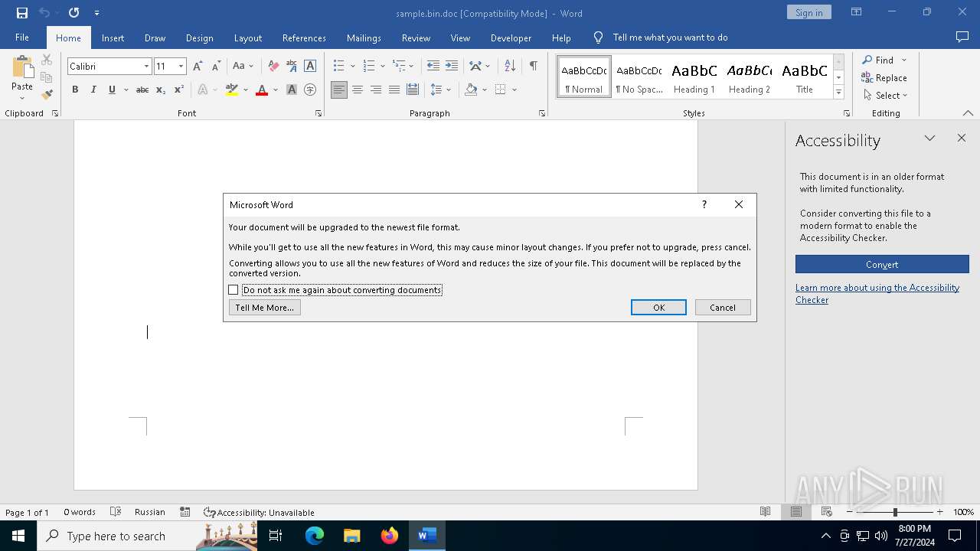This screenshot has width=980, height=551.
Task: Click the zoom slider handle in status bar
Action: click(x=895, y=512)
